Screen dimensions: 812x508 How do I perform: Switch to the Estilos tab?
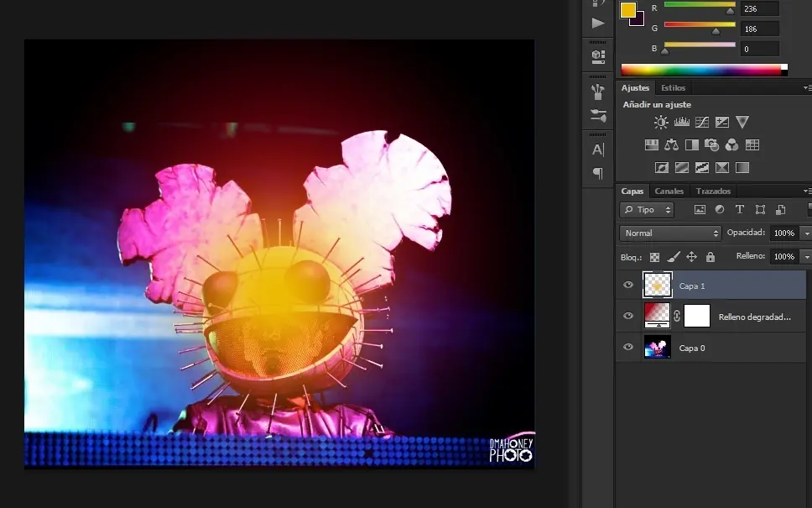pos(674,87)
